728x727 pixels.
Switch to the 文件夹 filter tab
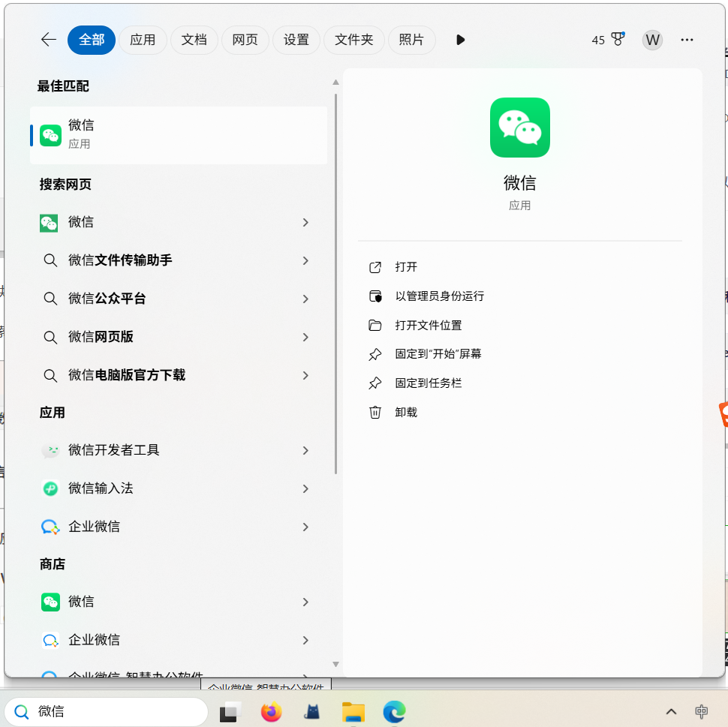coord(353,40)
